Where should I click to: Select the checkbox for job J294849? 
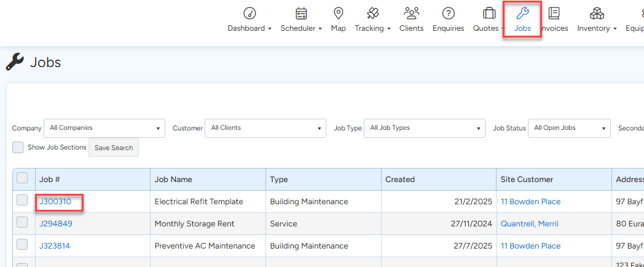pyautogui.click(x=22, y=223)
